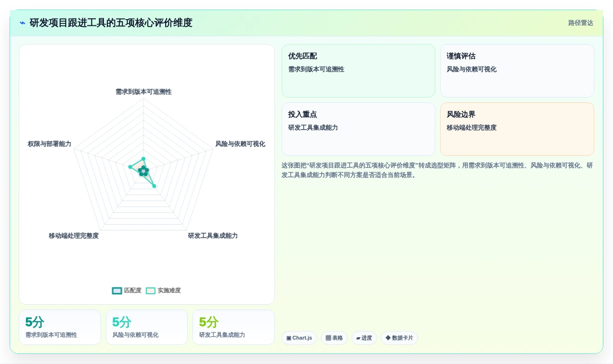This screenshot has height=364, width=613.
Task: Open the 谨慎评估 card
Action: click(517, 71)
